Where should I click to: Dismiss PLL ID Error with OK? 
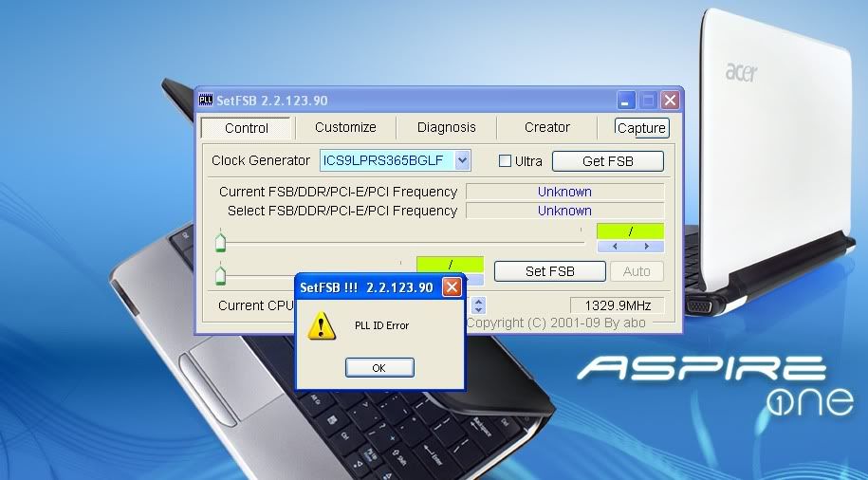pyautogui.click(x=379, y=368)
